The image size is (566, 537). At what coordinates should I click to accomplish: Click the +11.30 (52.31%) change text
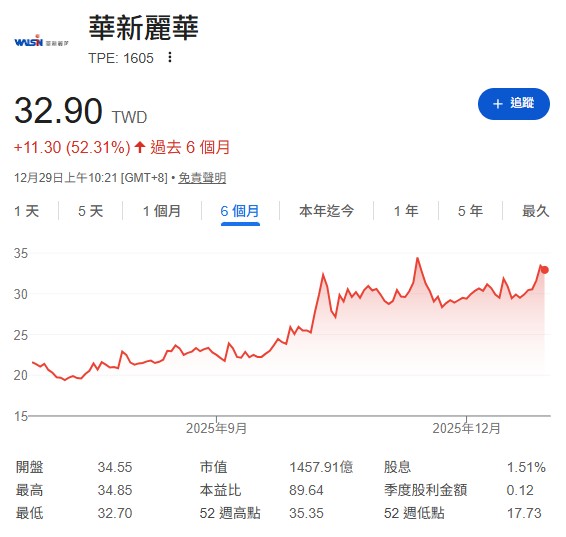coord(72,147)
